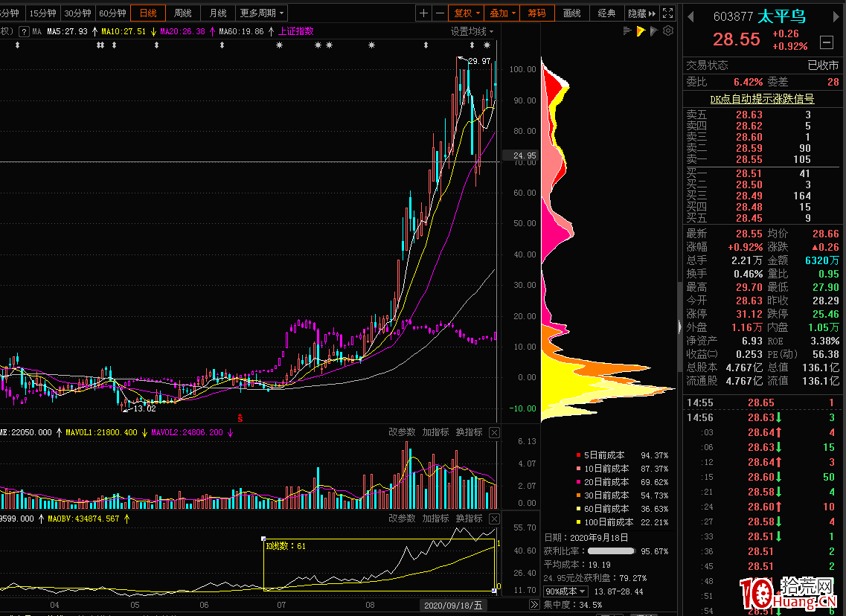This screenshot has width=846, height=616.
Task: Click the K线数：61 label
Action: coord(286,546)
